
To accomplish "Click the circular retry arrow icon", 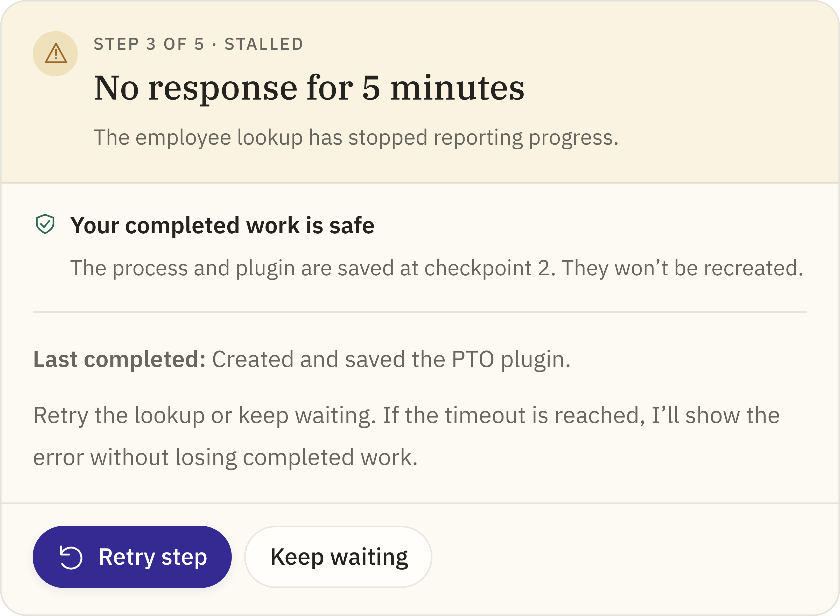I will (x=71, y=557).
